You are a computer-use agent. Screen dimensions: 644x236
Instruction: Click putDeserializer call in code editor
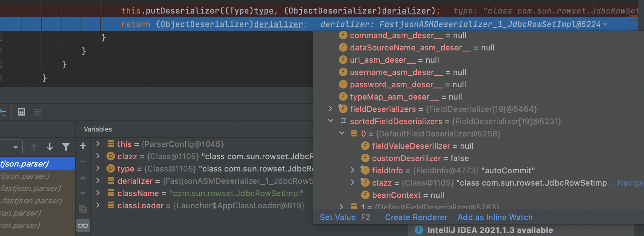(x=182, y=11)
